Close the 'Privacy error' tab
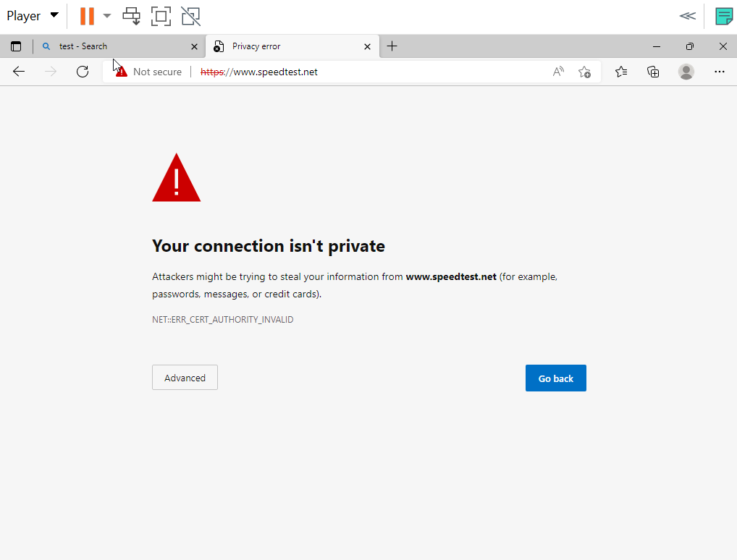The image size is (737, 560). point(368,46)
